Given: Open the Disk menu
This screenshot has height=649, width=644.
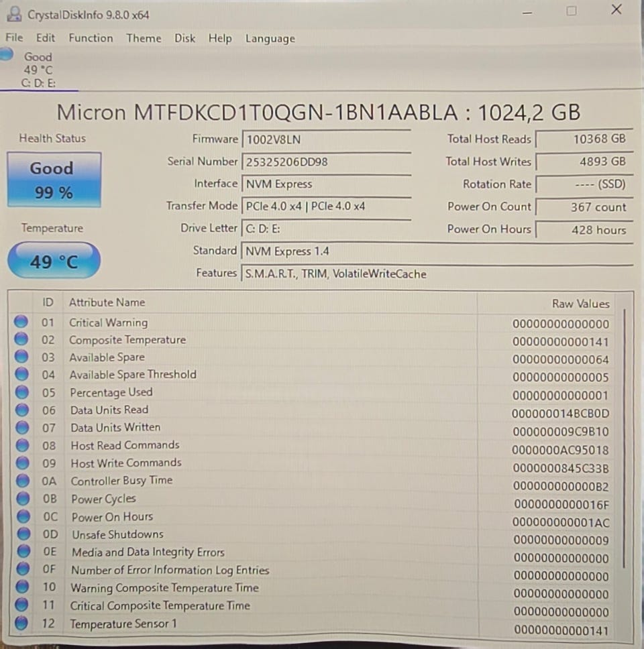Looking at the screenshot, I should point(184,38).
